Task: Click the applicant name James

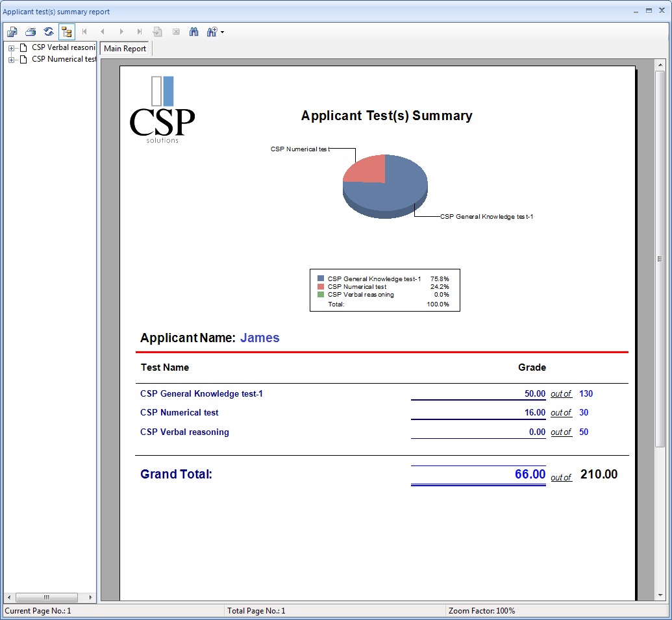Action: click(x=260, y=338)
